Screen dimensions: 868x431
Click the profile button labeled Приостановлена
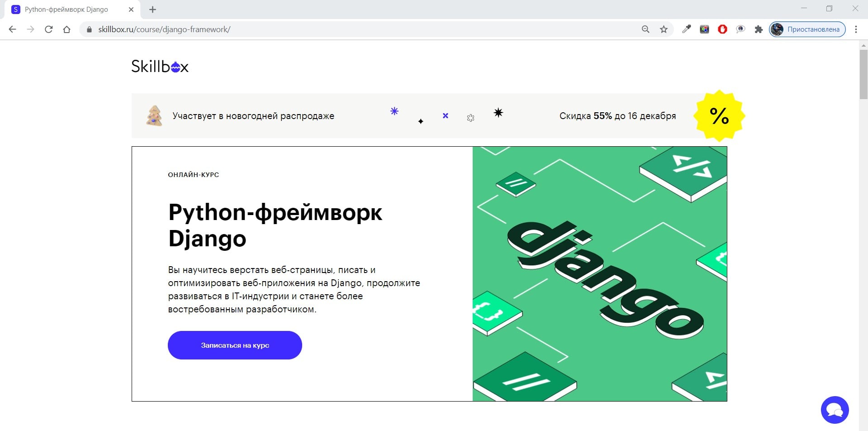click(807, 29)
